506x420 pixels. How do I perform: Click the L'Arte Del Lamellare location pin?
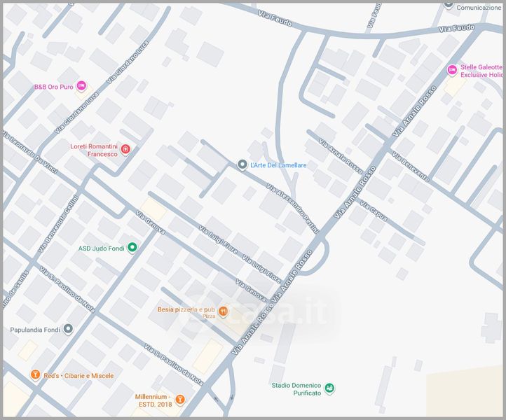coord(242,164)
